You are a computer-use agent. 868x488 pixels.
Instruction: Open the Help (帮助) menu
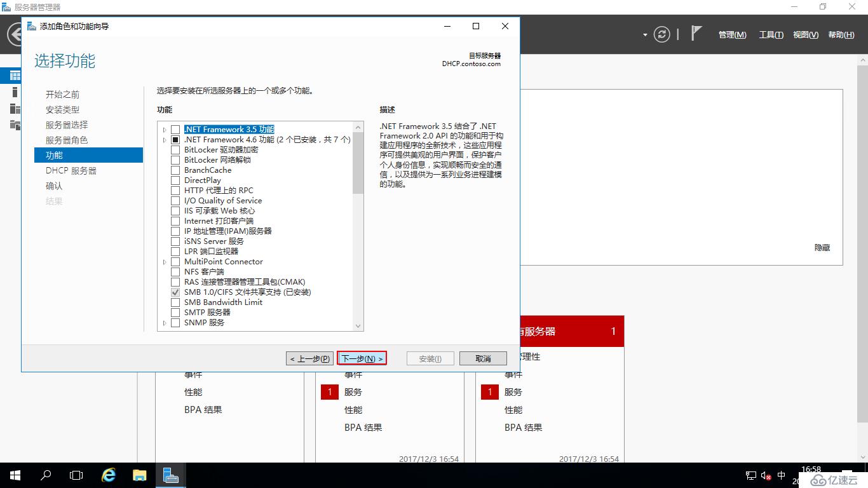point(841,35)
